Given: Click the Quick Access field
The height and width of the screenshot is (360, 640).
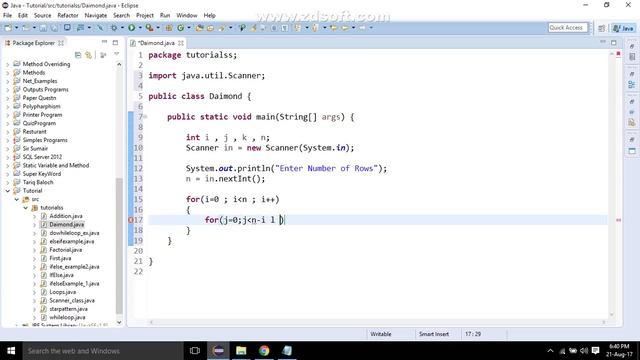Looking at the screenshot, I should tap(567, 28).
